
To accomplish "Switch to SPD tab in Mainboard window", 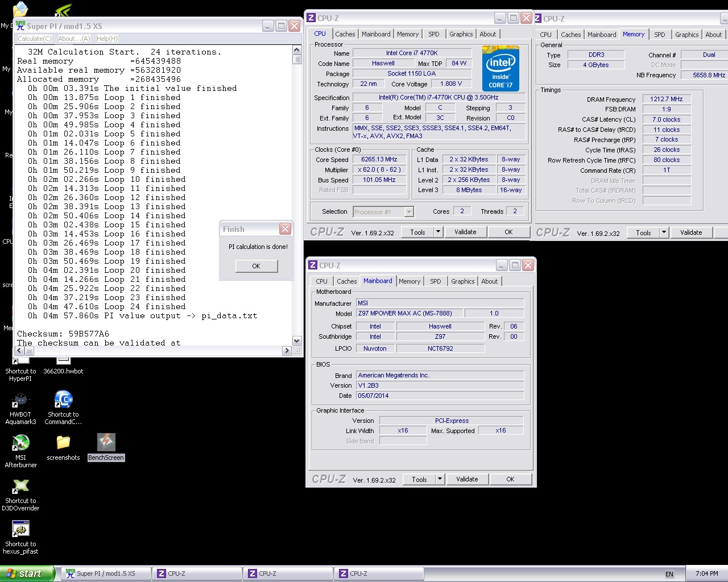I will click(436, 281).
